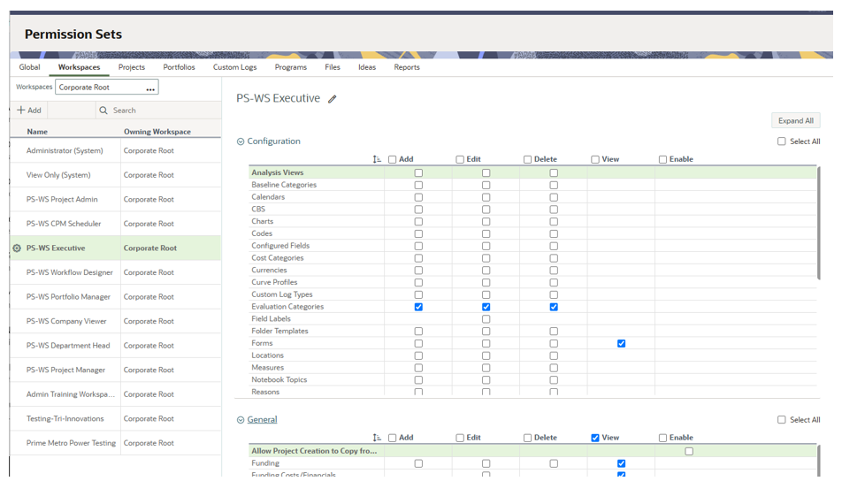Switch to the Projects tab
Screen dimensions: 865x504
pos(131,67)
